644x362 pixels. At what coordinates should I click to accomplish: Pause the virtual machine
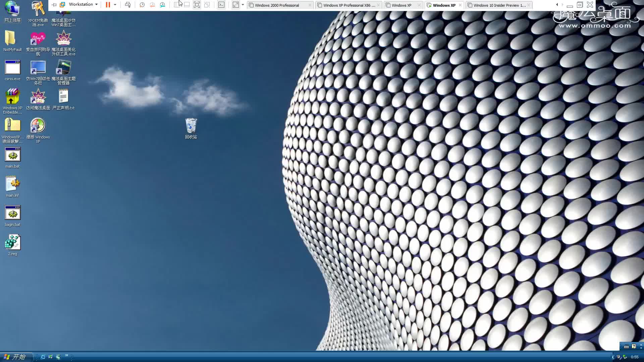pyautogui.click(x=108, y=5)
